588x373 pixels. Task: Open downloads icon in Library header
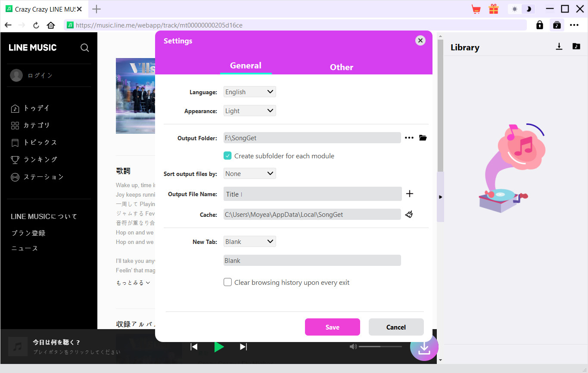(x=559, y=46)
